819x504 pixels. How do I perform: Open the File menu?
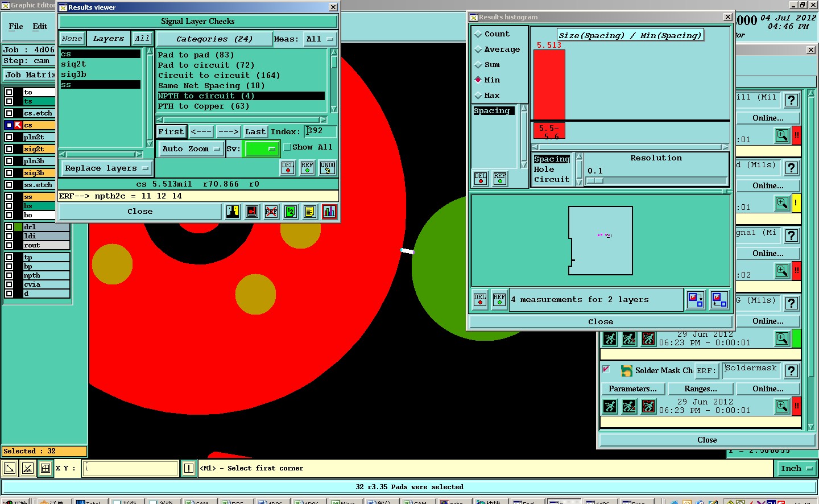click(16, 26)
